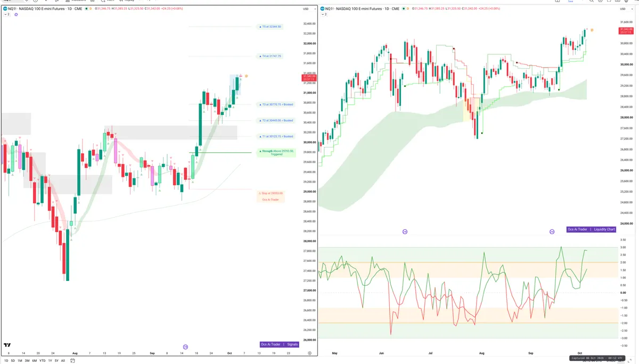Click the T3 at 30770.75 Booked label
This screenshot has width=639, height=364.
click(276, 104)
